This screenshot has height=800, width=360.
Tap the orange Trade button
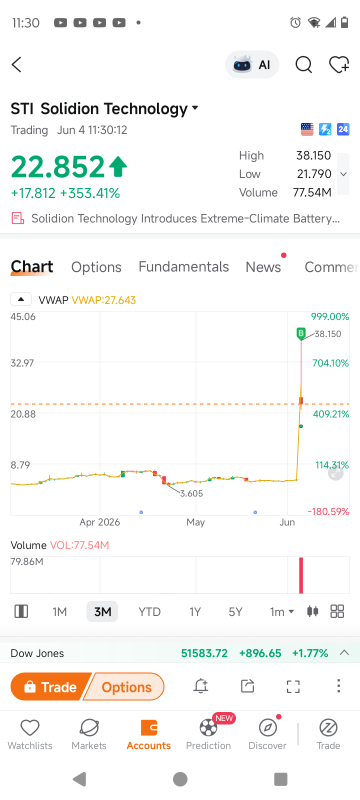pos(50,687)
